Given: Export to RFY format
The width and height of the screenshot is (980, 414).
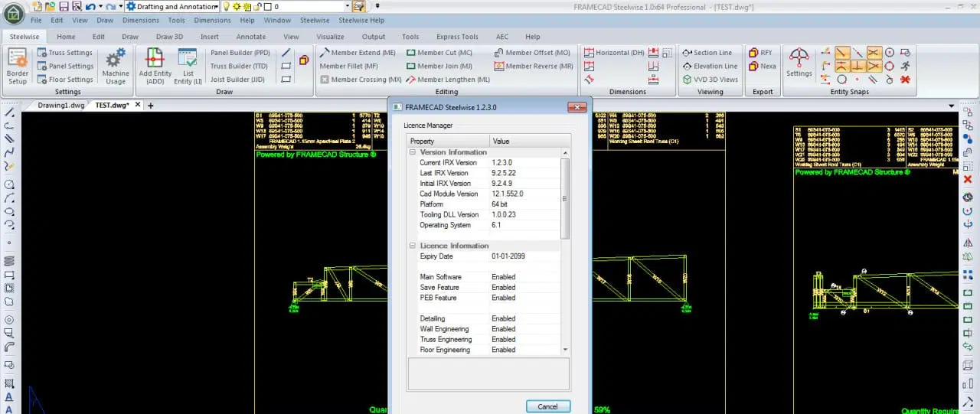Looking at the screenshot, I should 760,53.
